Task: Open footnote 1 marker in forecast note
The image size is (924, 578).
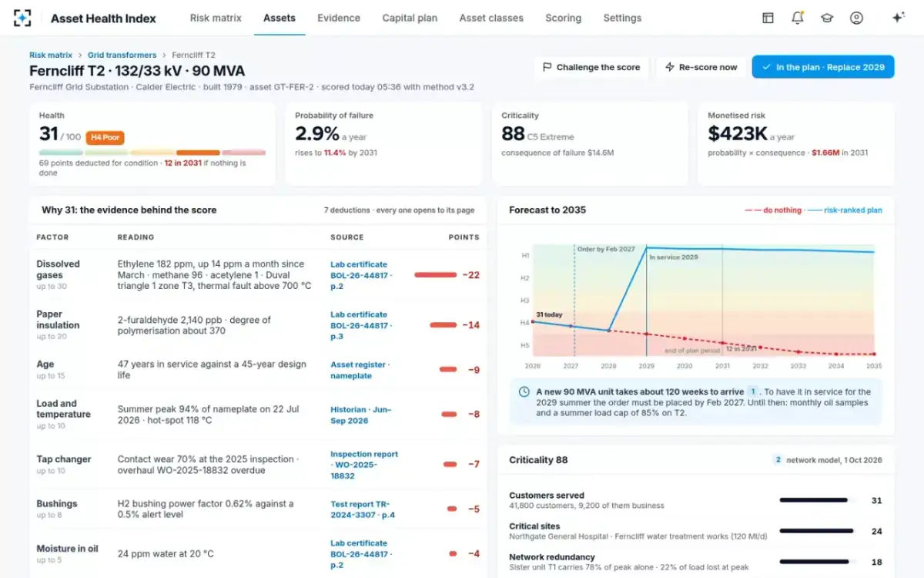Action: (x=753, y=391)
